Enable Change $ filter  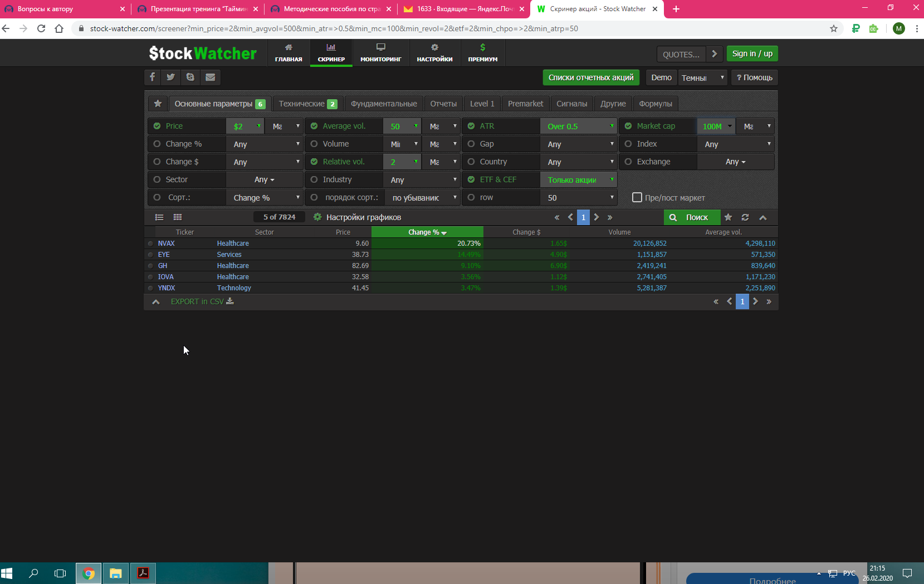pyautogui.click(x=157, y=162)
